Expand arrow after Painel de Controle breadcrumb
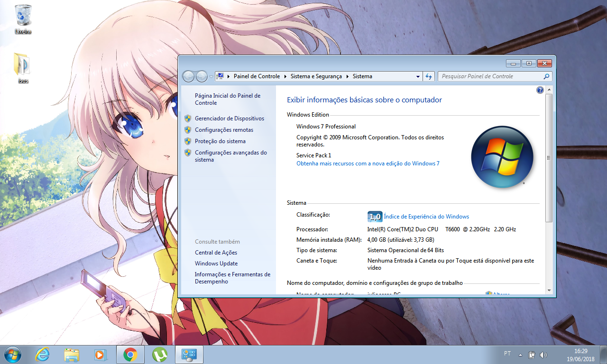The height and width of the screenshot is (364, 607). [285, 76]
